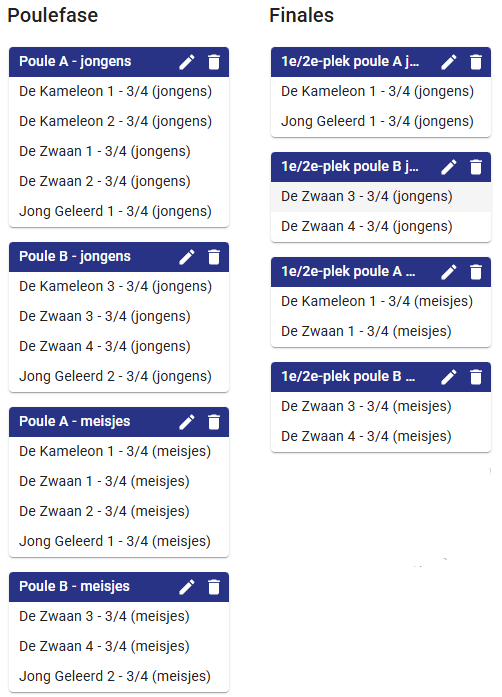Edit the 1e/2e-plek poule A meisjes final
This screenshot has height=697, width=502.
449,272
